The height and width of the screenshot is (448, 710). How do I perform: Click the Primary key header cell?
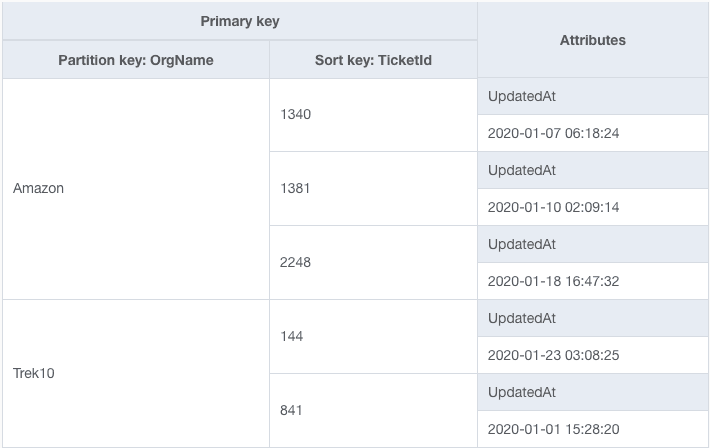tap(239, 21)
